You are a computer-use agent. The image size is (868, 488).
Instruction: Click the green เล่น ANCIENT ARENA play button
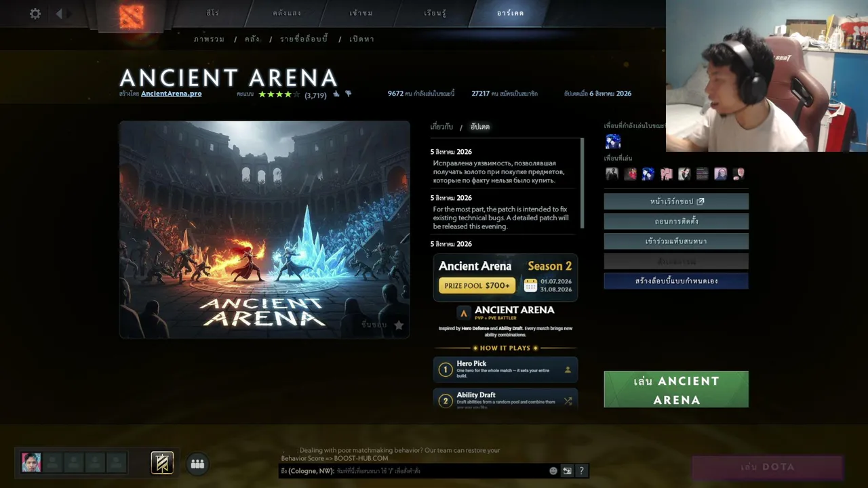click(676, 390)
